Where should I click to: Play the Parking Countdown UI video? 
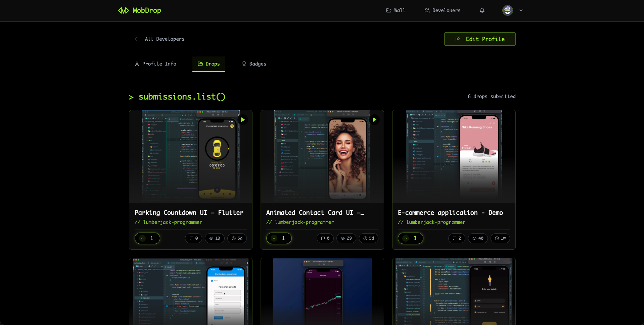tap(243, 120)
